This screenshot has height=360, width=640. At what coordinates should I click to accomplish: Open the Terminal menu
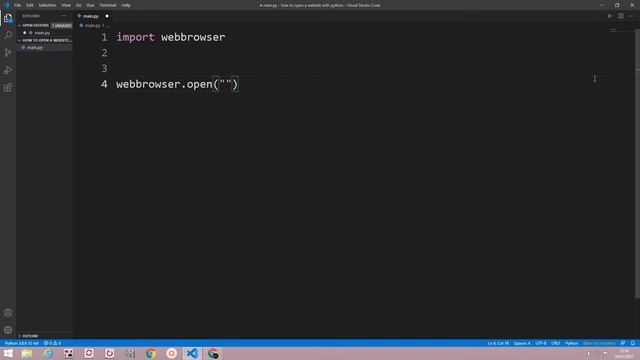(x=108, y=5)
